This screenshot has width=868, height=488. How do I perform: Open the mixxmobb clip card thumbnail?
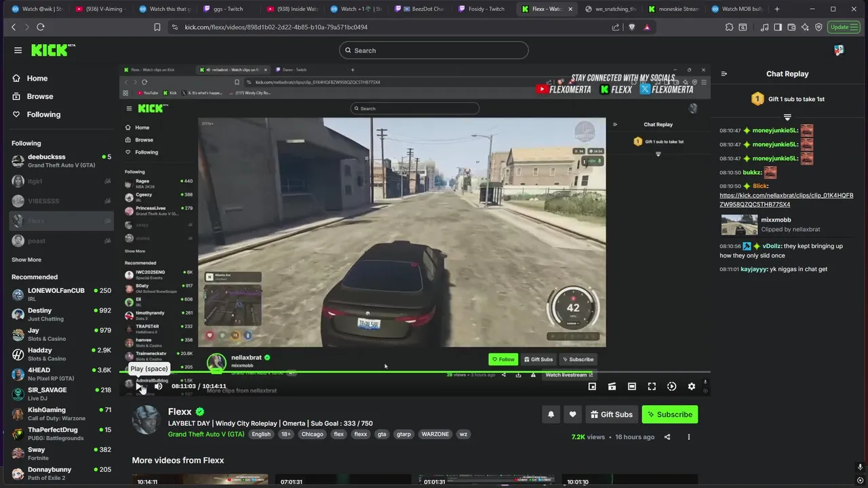(739, 224)
